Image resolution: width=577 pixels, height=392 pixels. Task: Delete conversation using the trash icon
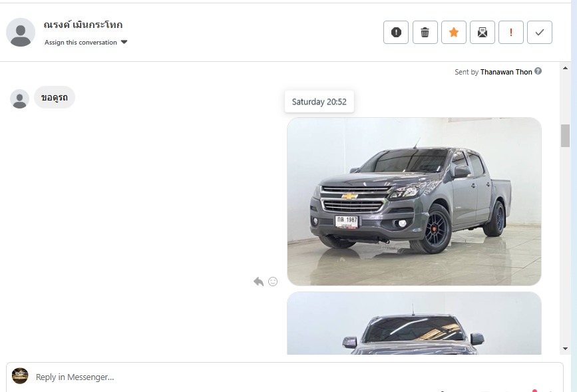pyautogui.click(x=425, y=32)
